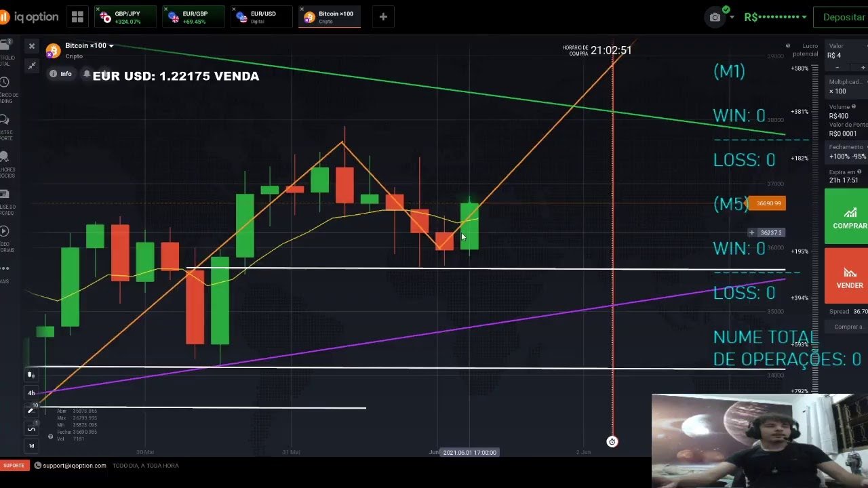Open support@iqoption.com email link
Viewport: 868px width, 488px height.
[x=71, y=466]
